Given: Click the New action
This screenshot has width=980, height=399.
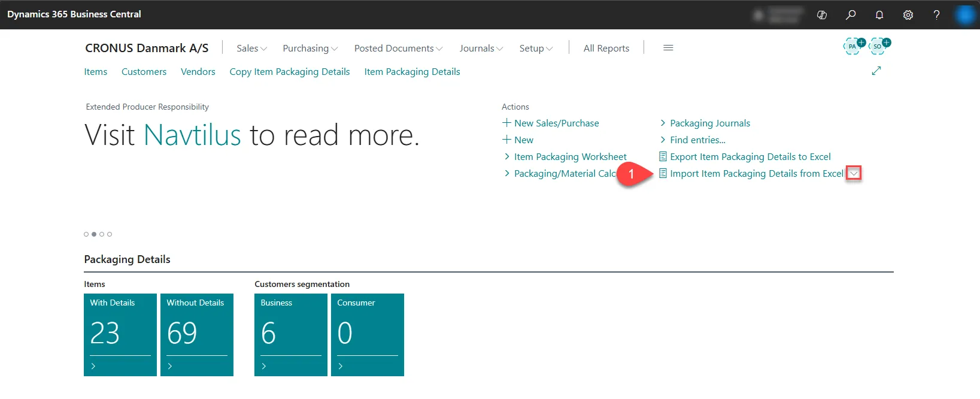Looking at the screenshot, I should 518,140.
